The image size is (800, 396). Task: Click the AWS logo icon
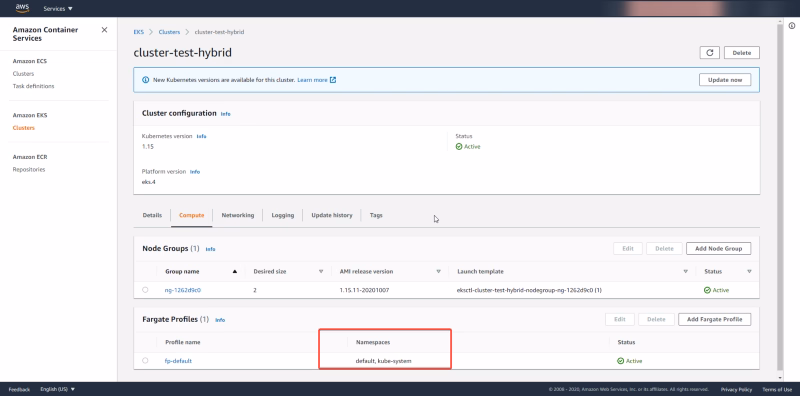coord(22,8)
